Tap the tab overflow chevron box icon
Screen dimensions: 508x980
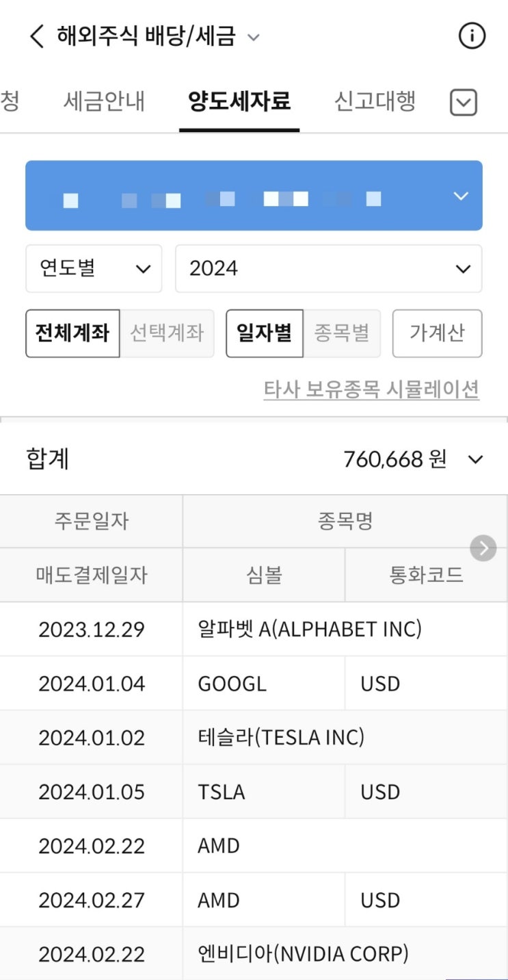pyautogui.click(x=464, y=103)
